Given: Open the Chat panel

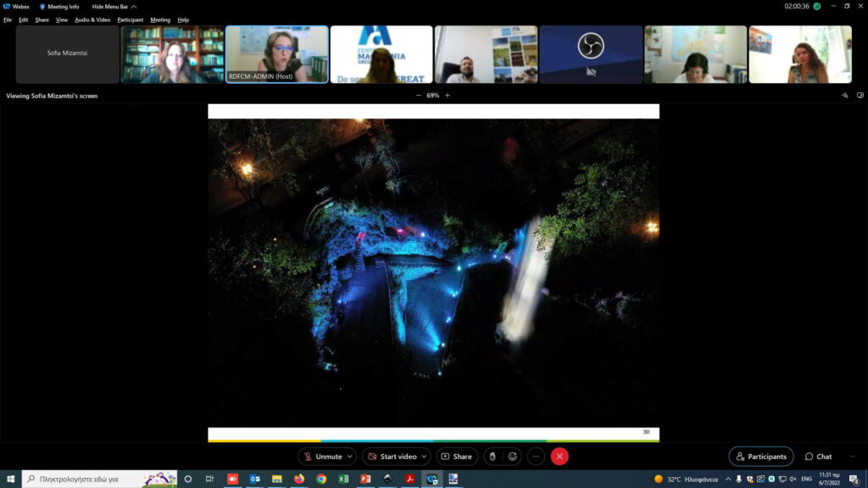Looking at the screenshot, I should (x=818, y=457).
